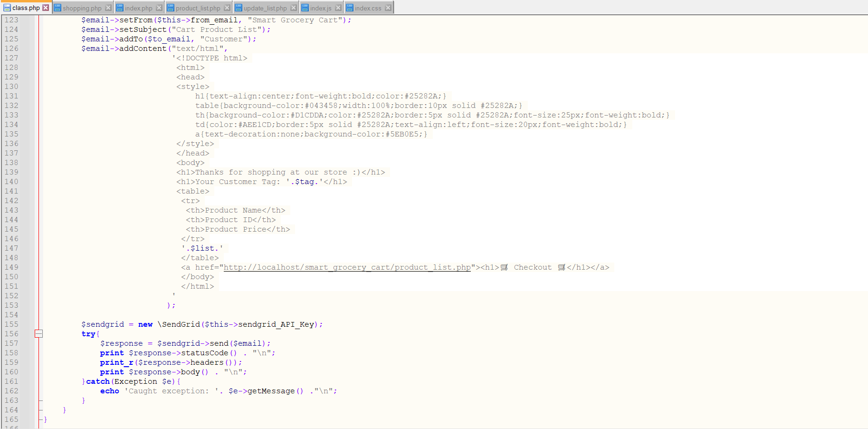Screen dimensions: 868x429
Task: Click the fold guide line near line 163
Action: click(x=41, y=400)
